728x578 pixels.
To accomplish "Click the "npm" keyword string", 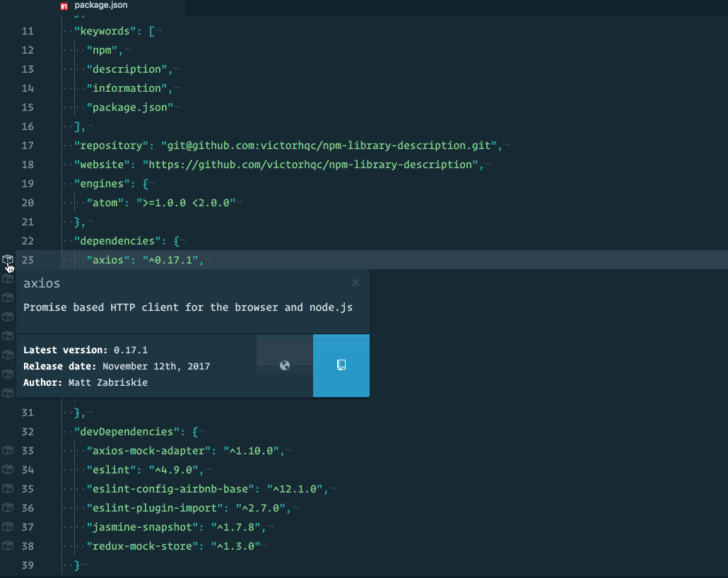I will (102, 50).
